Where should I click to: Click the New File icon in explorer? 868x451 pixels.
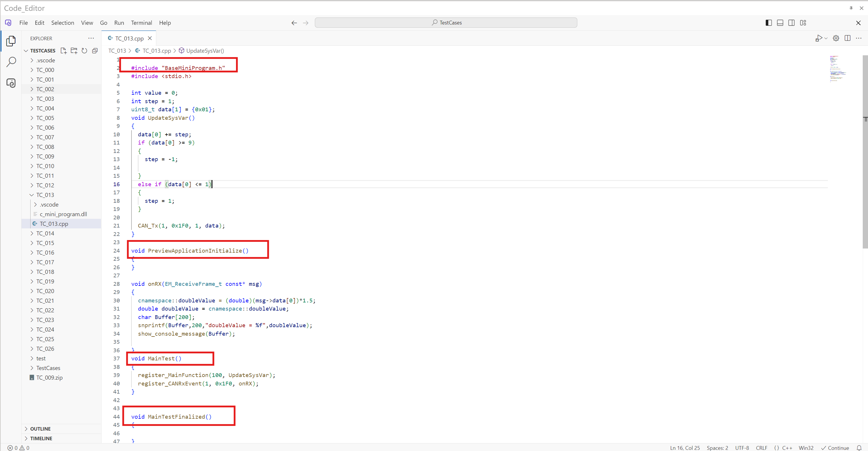click(63, 51)
